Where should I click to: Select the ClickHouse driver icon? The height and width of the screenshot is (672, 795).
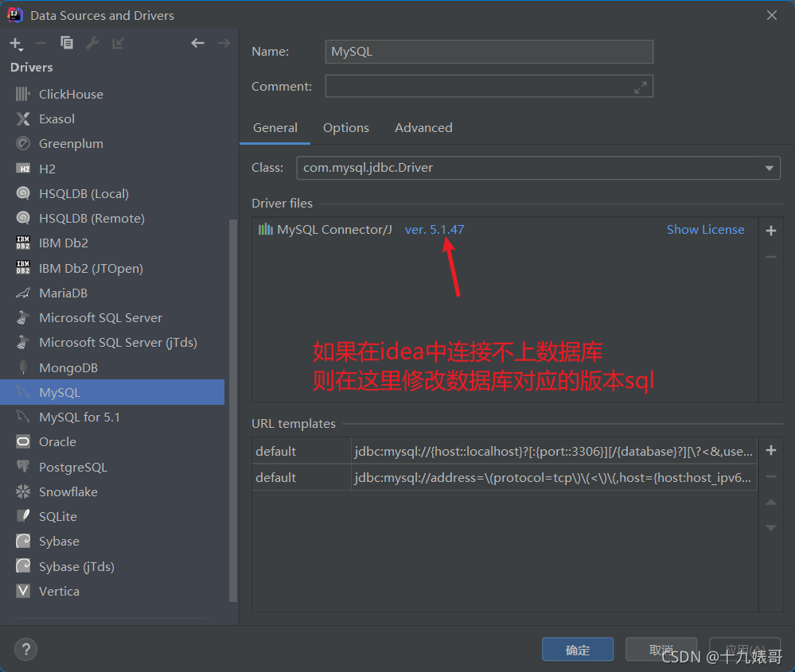coord(23,94)
